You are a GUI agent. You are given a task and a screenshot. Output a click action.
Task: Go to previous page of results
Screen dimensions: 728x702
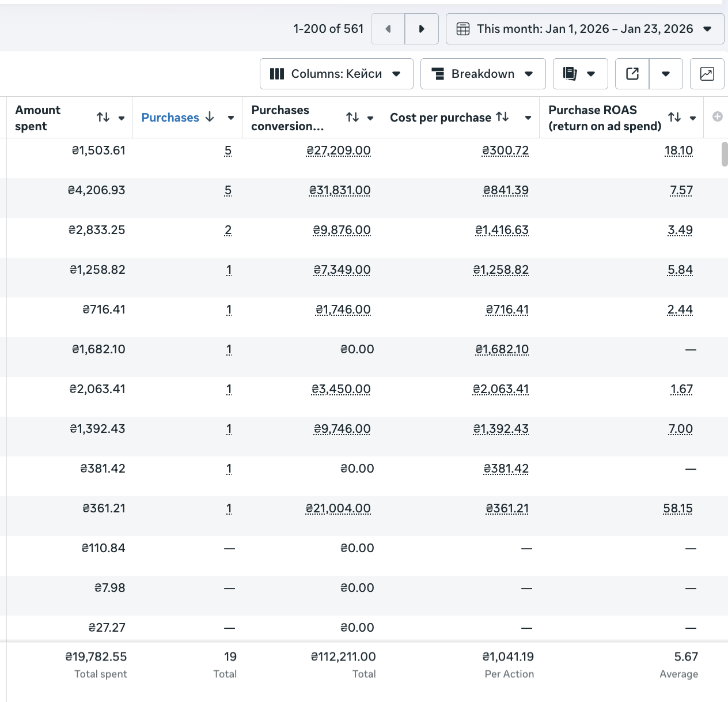388,29
